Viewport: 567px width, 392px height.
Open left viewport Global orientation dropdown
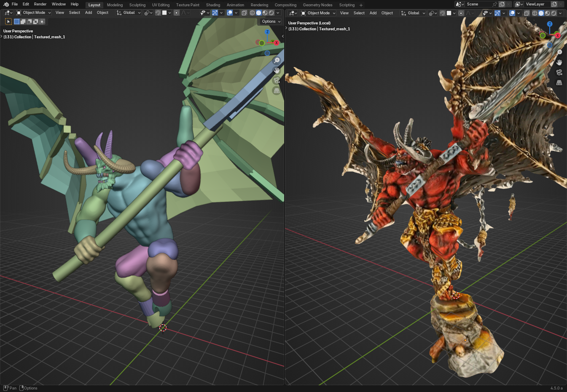(129, 13)
